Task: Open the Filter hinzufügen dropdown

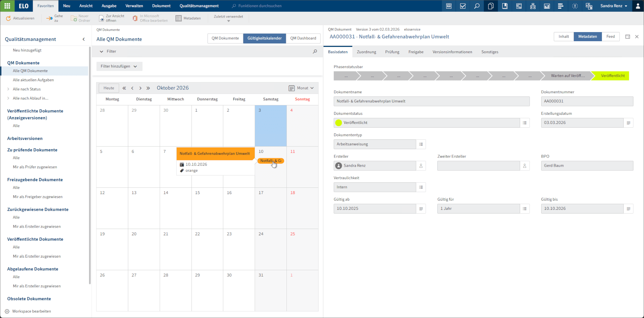Action: point(119,66)
